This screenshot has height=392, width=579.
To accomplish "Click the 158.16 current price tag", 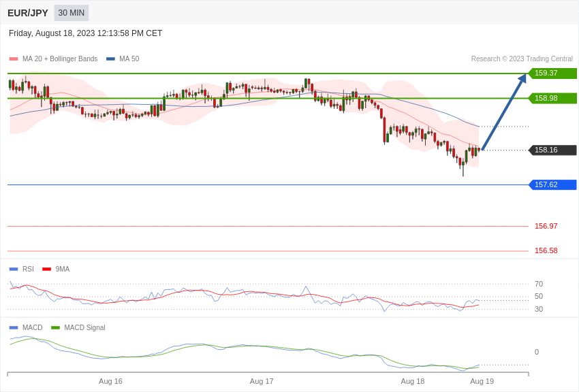I will tap(552, 150).
